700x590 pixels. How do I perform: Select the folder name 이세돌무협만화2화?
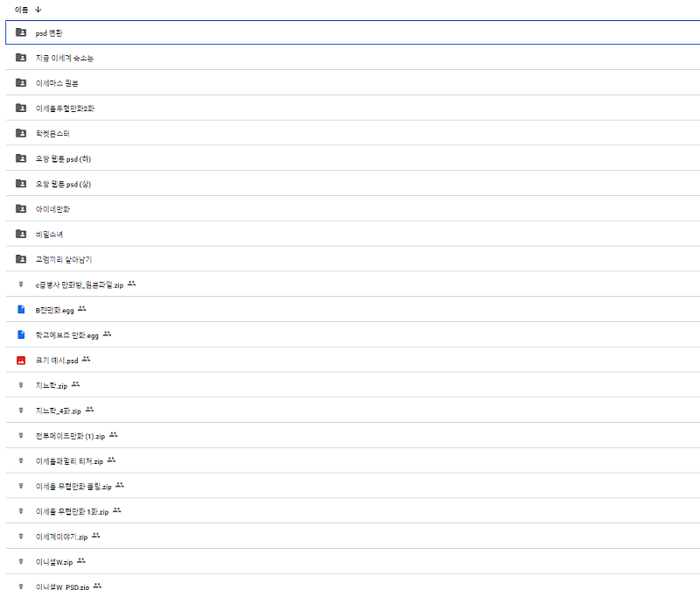pos(65,109)
